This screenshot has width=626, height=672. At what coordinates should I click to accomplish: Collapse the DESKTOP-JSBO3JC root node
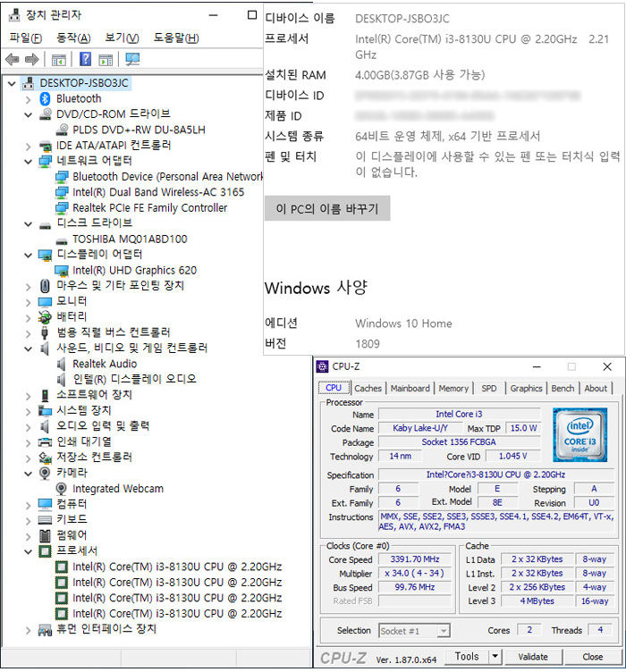[12, 83]
